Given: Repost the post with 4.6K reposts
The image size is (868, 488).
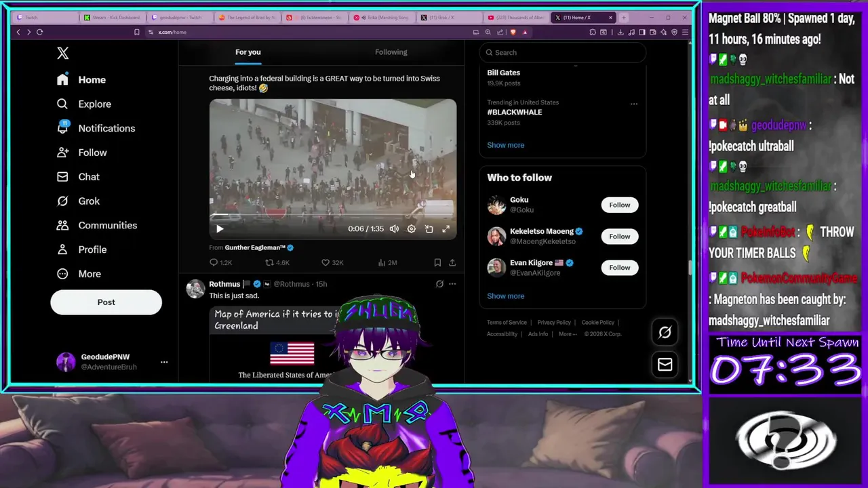Looking at the screenshot, I should (x=277, y=262).
